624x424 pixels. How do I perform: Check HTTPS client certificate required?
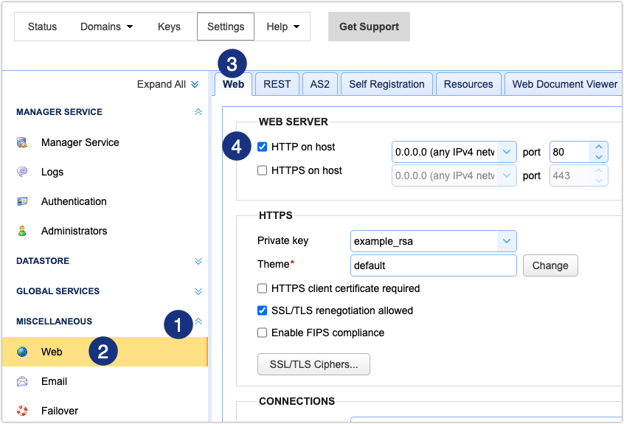point(262,289)
